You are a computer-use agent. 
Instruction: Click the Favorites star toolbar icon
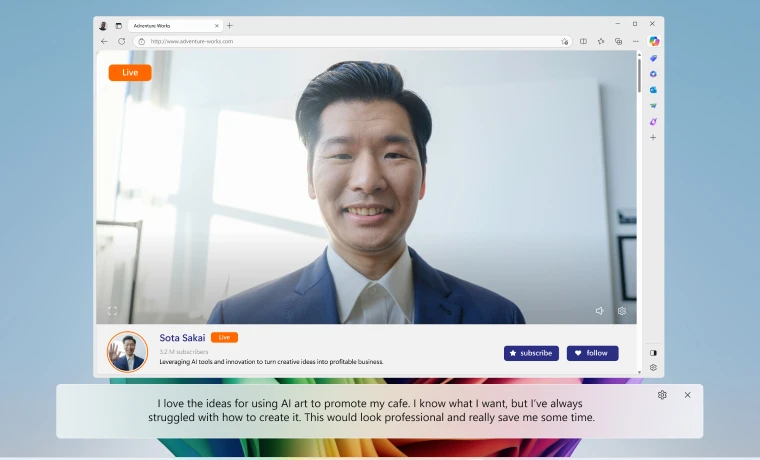point(601,41)
